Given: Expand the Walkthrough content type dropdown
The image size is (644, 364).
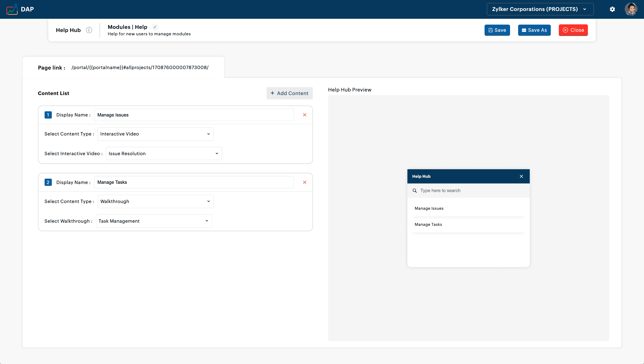Looking at the screenshot, I should point(155,201).
